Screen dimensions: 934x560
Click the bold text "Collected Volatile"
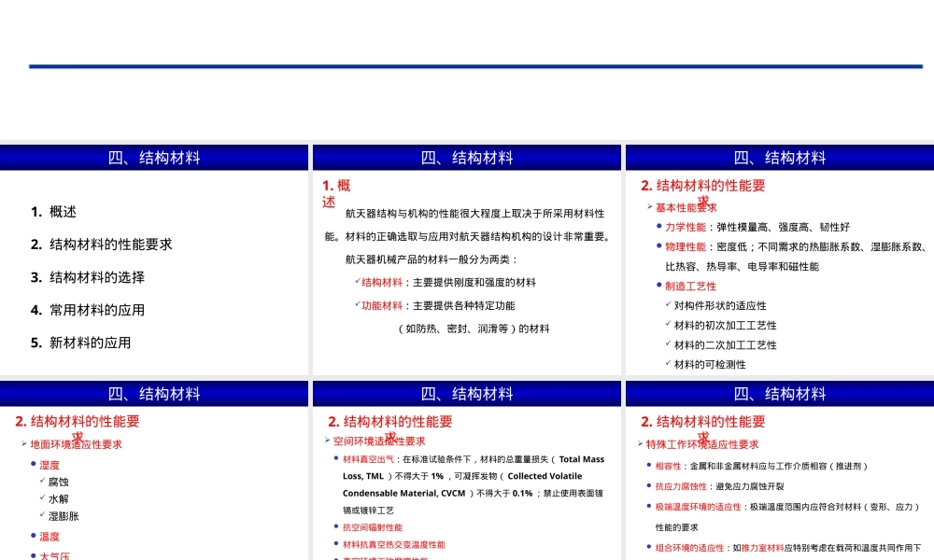545,476
